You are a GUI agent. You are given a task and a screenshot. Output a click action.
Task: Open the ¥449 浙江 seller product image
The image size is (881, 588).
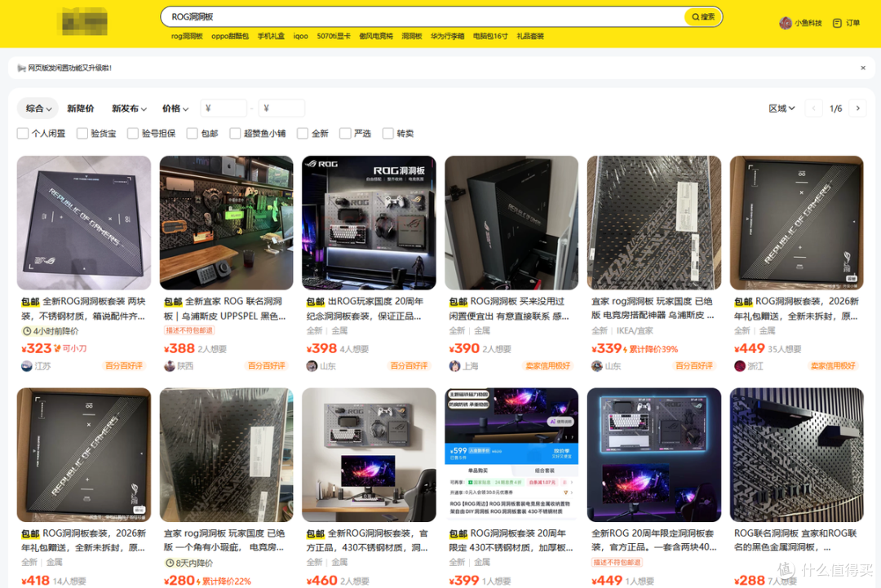(x=797, y=223)
